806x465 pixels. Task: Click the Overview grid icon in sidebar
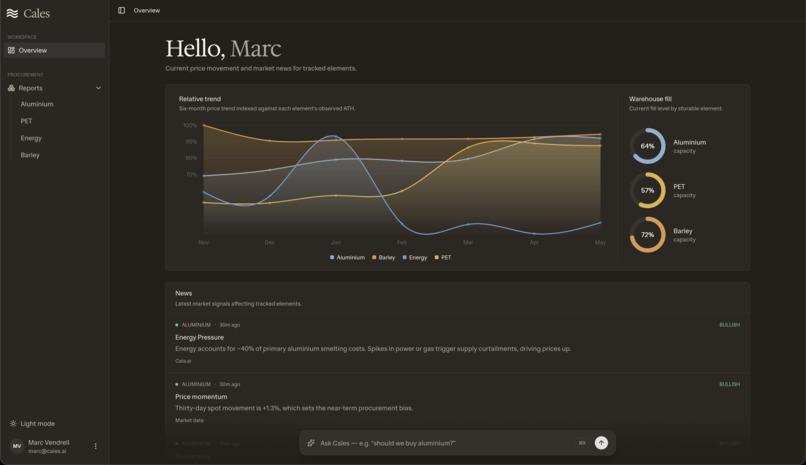coord(11,50)
